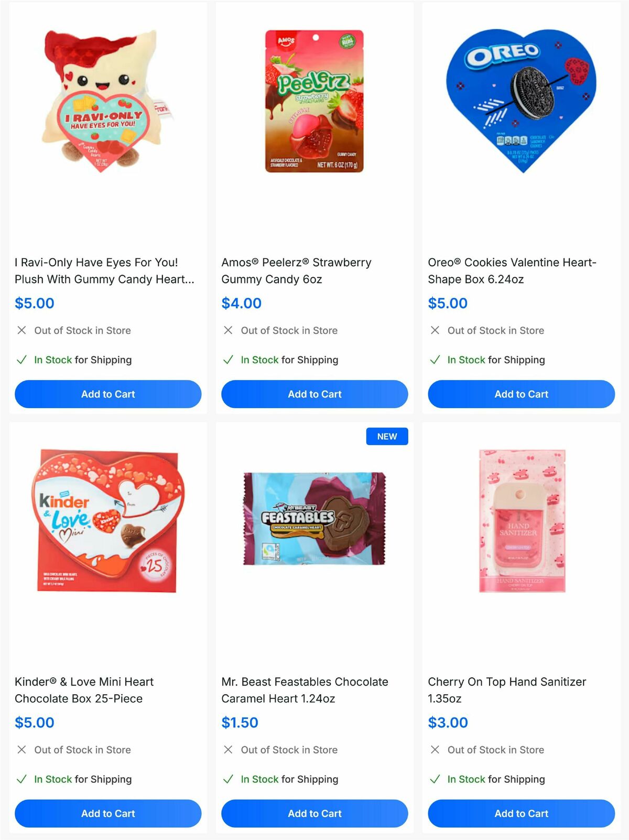The height and width of the screenshot is (840, 629).
Task: Click the Cherry On Top Hand Sanitizer title link
Action: pyautogui.click(x=507, y=690)
